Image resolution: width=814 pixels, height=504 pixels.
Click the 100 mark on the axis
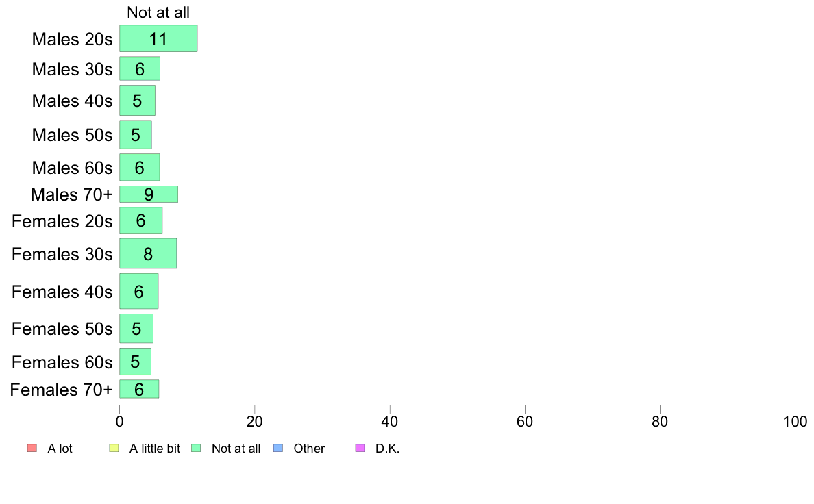point(795,421)
